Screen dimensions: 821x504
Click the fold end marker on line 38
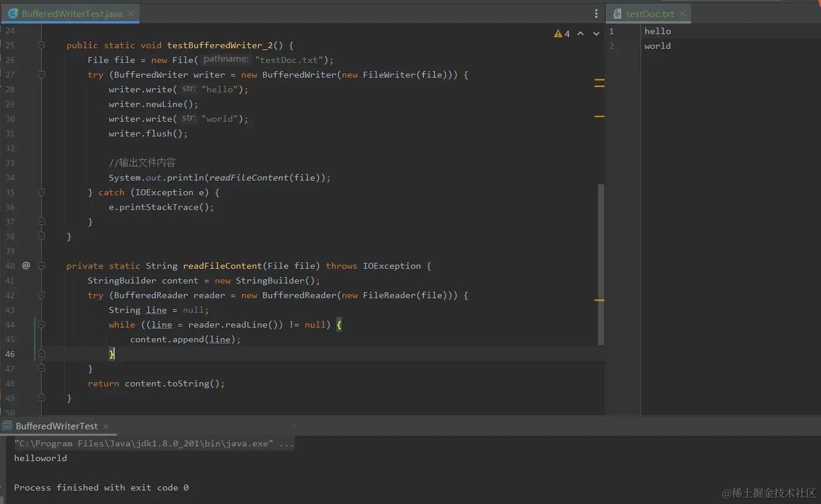(x=41, y=236)
